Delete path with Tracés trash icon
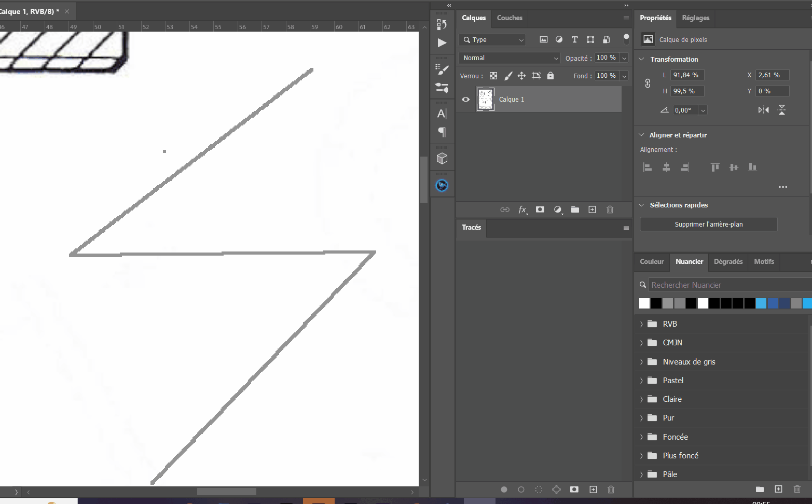Viewport: 812px width, 504px height. coord(611,489)
